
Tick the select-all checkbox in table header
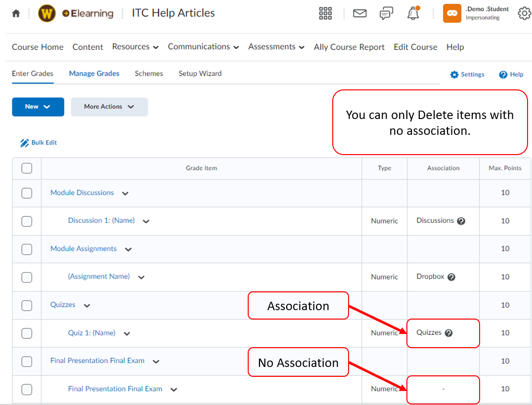(27, 168)
